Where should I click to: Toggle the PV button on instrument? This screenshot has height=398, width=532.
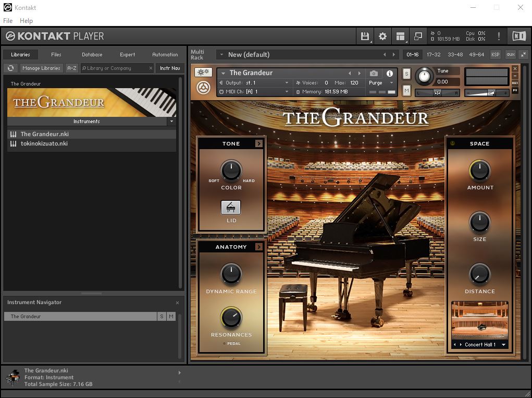point(515,90)
